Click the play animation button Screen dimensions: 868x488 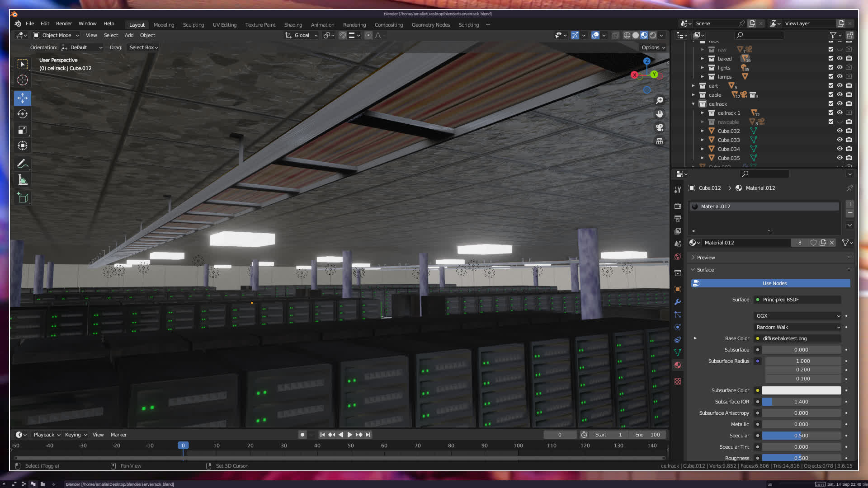[x=349, y=435]
